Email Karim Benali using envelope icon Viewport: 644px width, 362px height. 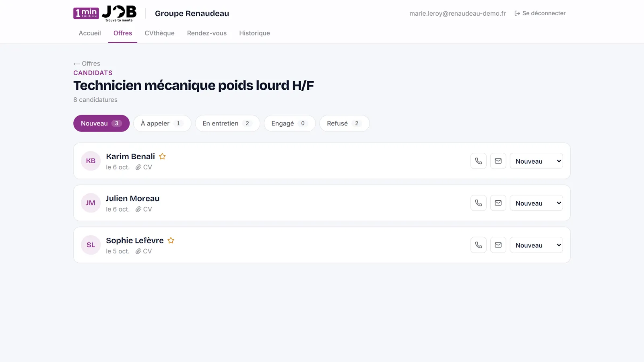(498, 161)
